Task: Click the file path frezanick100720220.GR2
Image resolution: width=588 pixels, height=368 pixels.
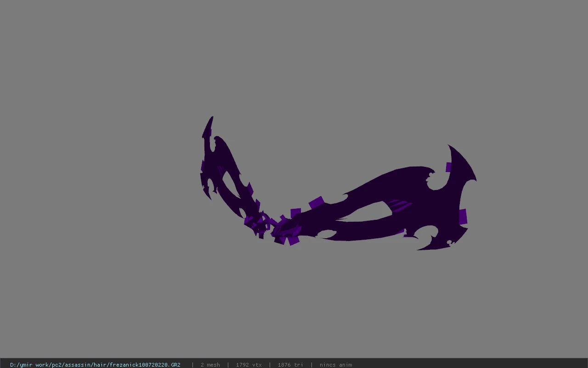Action: point(95,365)
